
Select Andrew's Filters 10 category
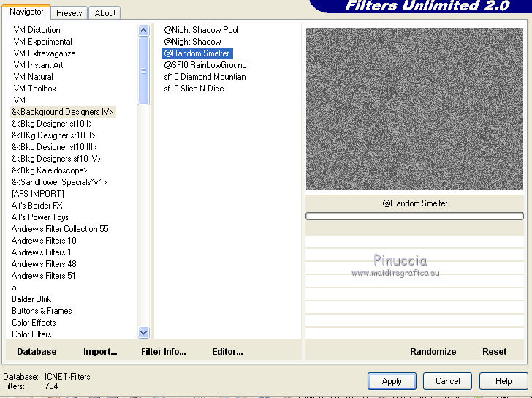(x=44, y=241)
